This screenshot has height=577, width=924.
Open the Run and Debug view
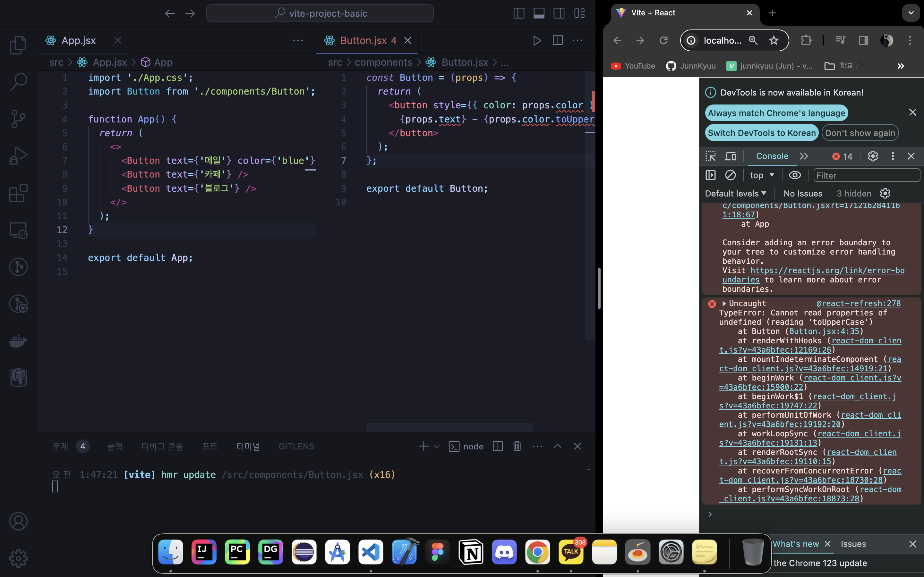click(18, 156)
